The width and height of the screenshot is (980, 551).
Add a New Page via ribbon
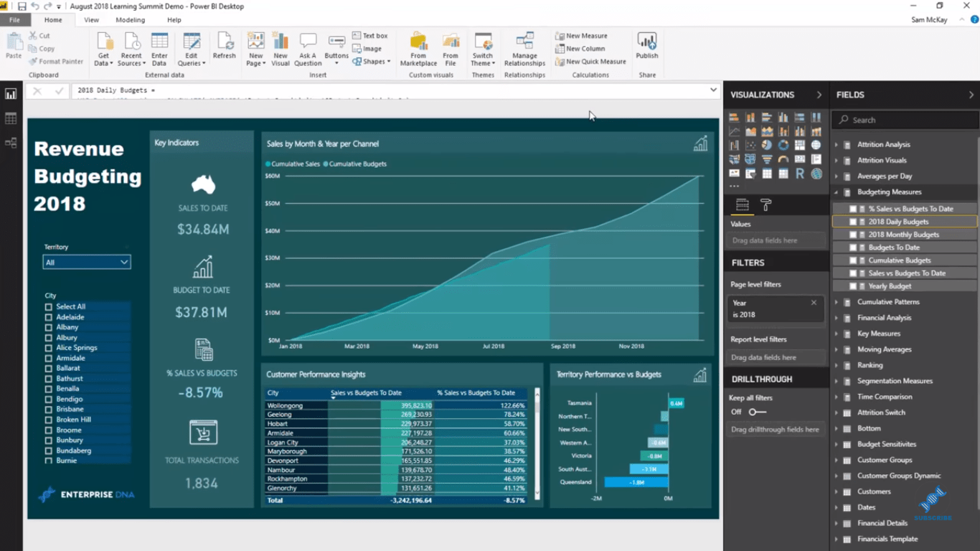[x=256, y=50]
